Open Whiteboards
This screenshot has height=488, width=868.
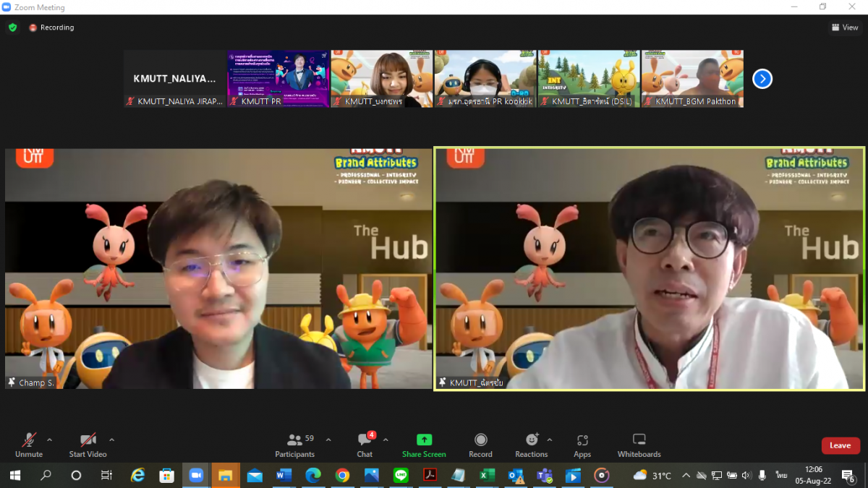point(639,445)
